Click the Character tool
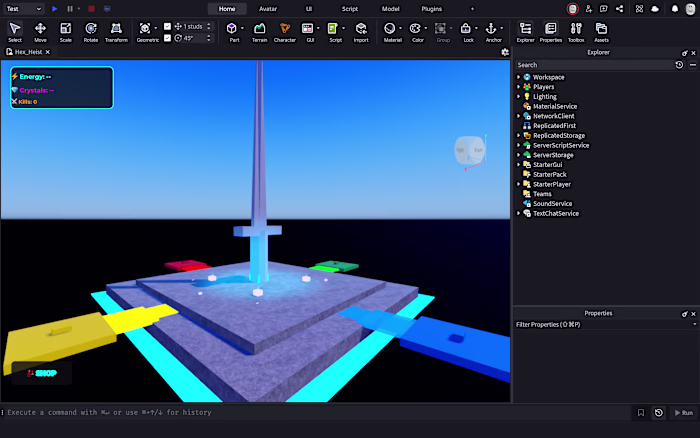 click(x=284, y=32)
